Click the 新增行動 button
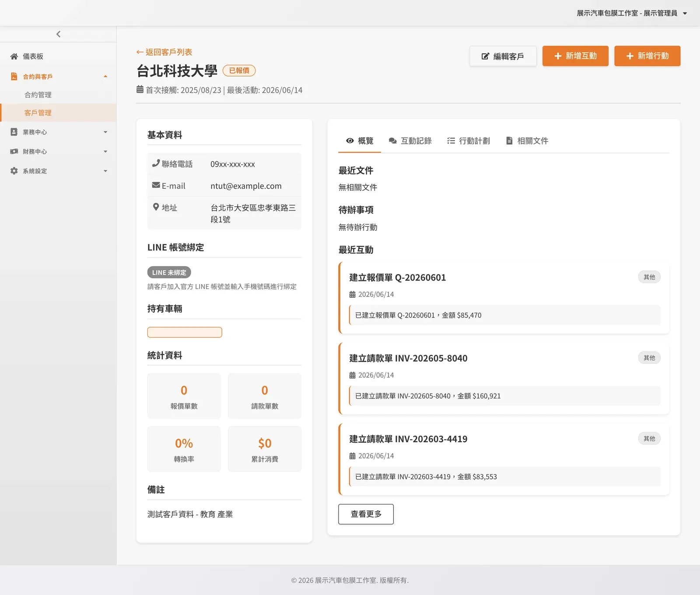Image resolution: width=700 pixels, height=595 pixels. point(647,56)
